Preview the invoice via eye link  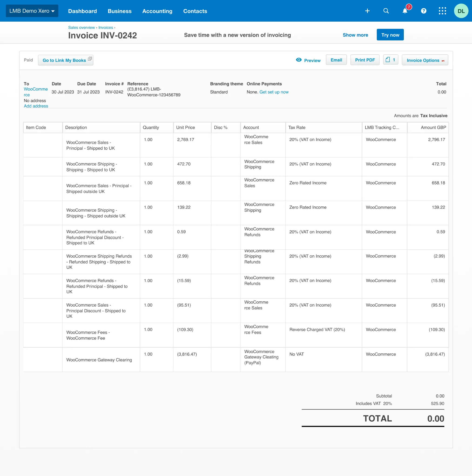pos(308,60)
